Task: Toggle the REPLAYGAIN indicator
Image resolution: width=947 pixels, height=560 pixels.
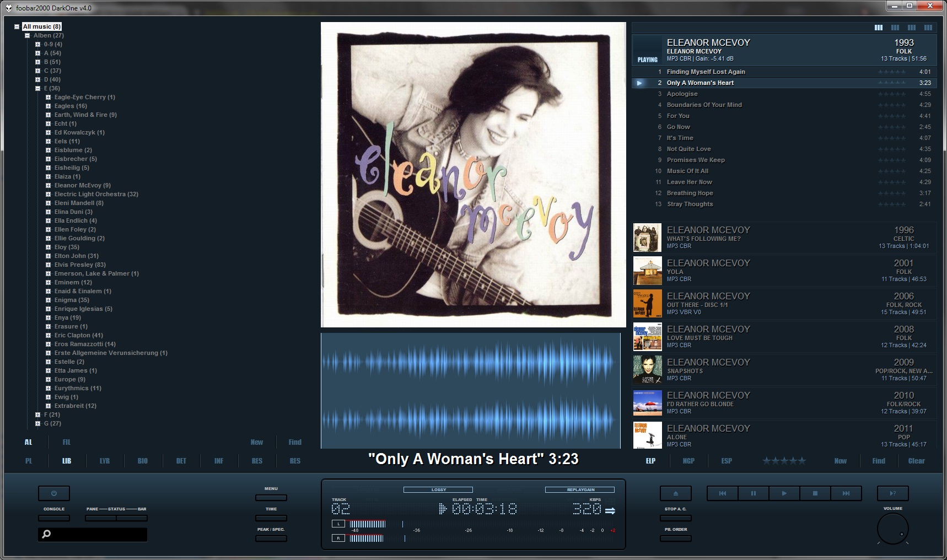Action: (x=580, y=489)
